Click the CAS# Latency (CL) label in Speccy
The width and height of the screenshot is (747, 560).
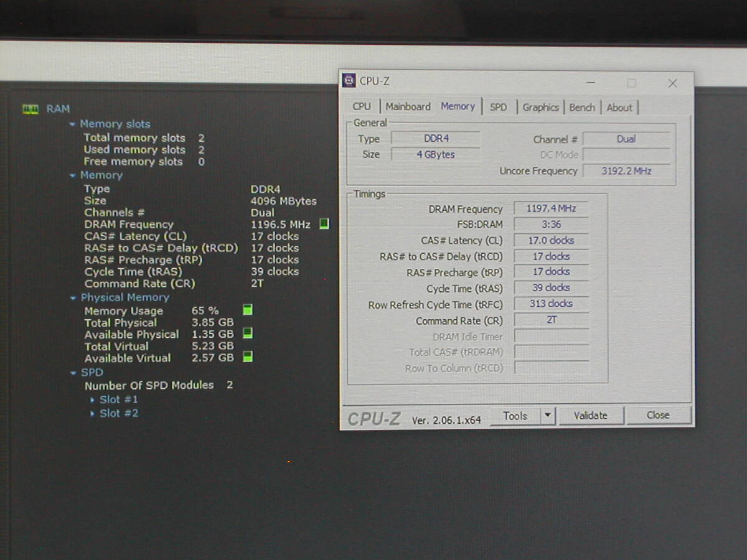(x=136, y=236)
